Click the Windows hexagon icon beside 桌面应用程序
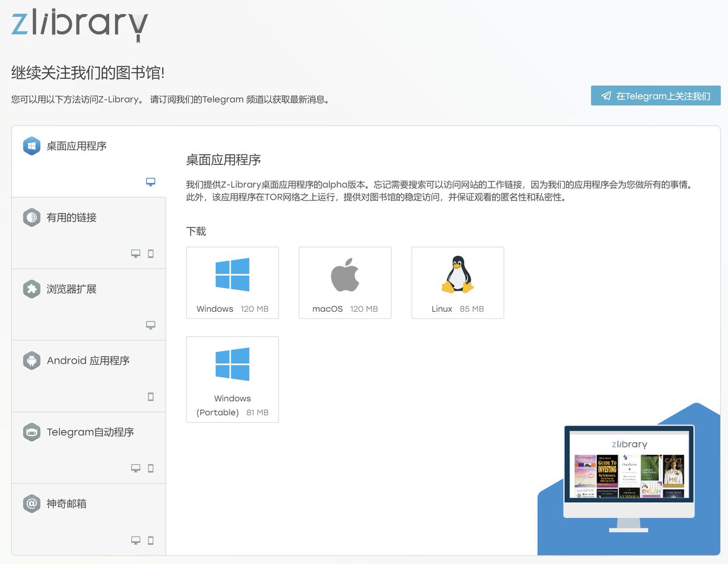Image resolution: width=728 pixels, height=564 pixels. pyautogui.click(x=32, y=146)
